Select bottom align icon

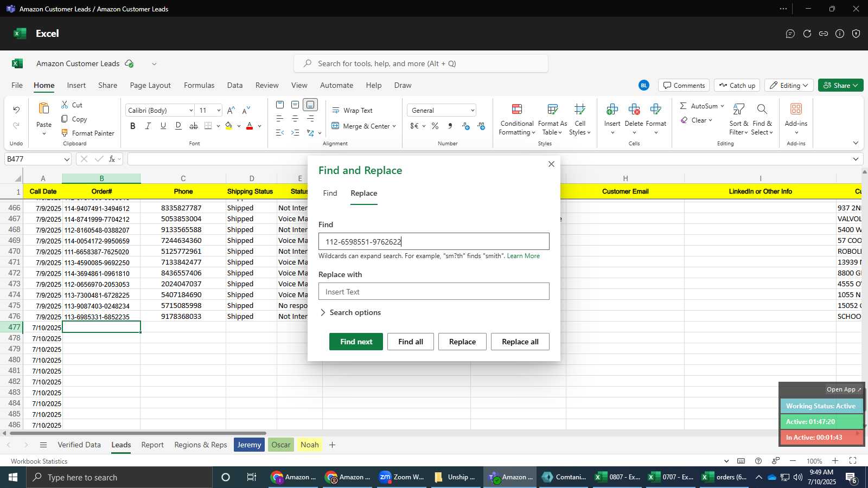tap(310, 105)
